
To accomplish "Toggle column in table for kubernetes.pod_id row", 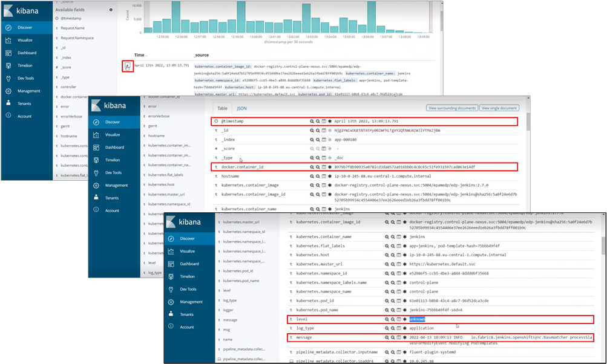I will [x=399, y=301].
